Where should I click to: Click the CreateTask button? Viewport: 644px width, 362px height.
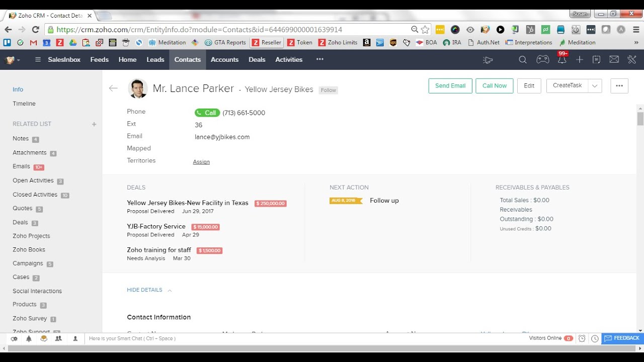click(567, 86)
